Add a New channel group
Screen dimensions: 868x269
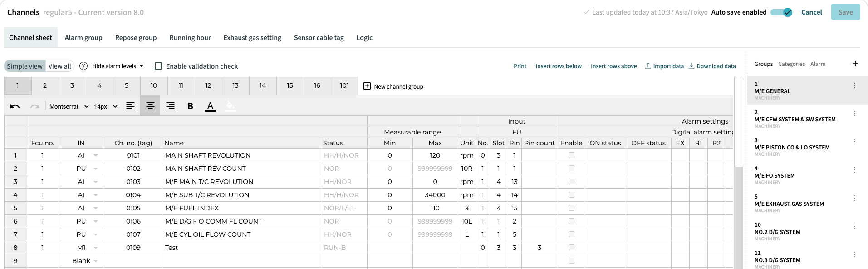[x=393, y=86]
